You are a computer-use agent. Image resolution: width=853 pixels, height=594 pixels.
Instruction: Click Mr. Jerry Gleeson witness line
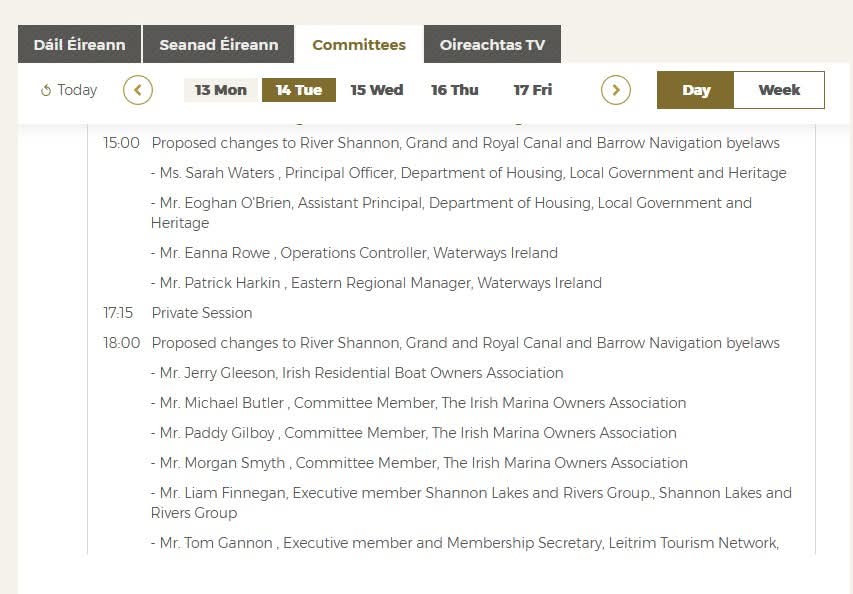coord(357,373)
